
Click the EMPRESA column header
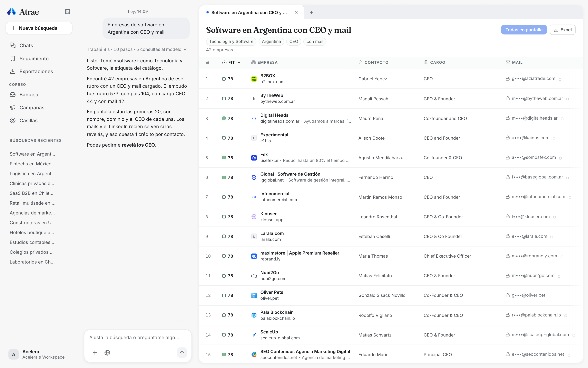point(264,63)
